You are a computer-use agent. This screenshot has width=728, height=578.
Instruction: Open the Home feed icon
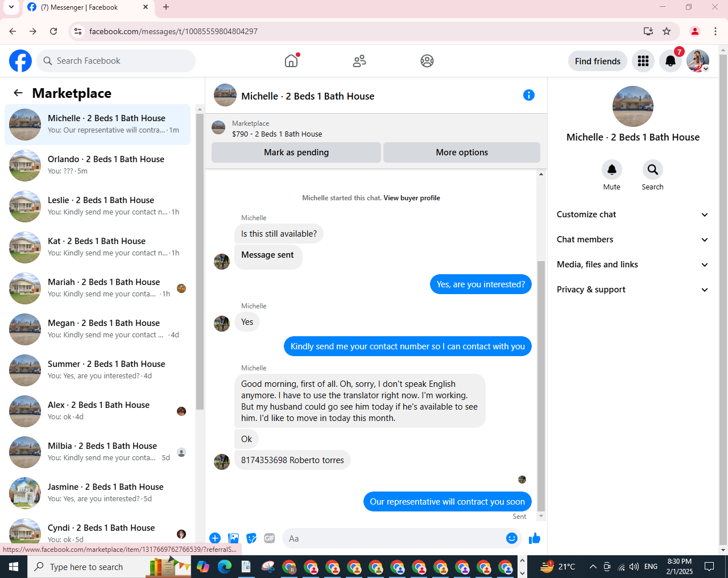(x=291, y=61)
